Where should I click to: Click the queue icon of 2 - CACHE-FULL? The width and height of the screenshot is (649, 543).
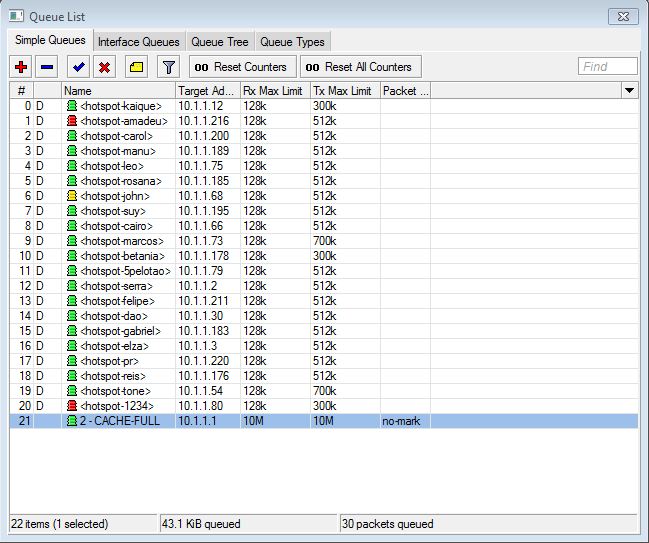(72, 421)
